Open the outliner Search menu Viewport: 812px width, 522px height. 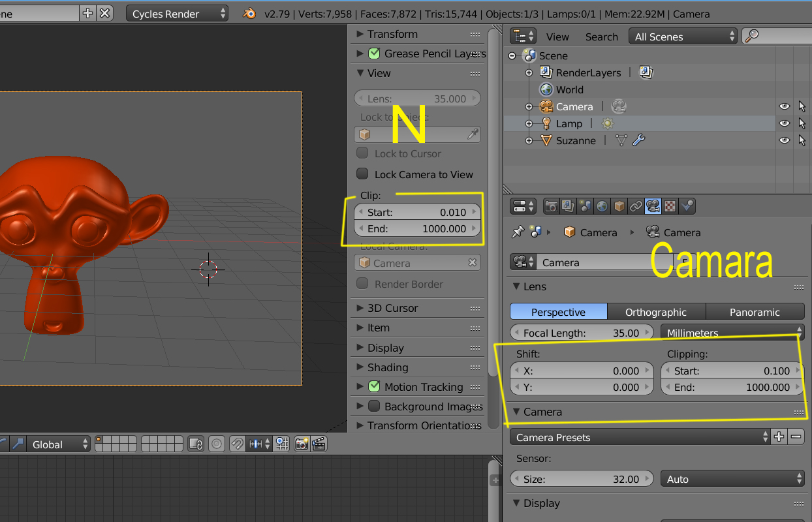(601, 37)
